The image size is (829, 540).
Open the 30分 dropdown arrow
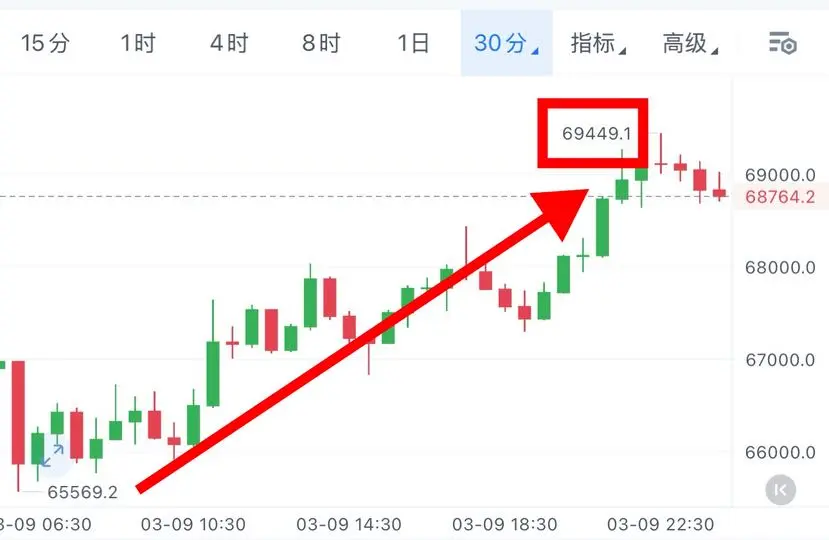pos(535,51)
